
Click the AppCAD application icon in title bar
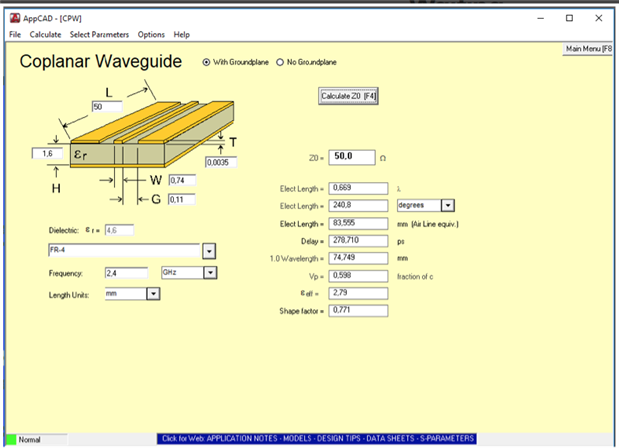click(x=15, y=18)
